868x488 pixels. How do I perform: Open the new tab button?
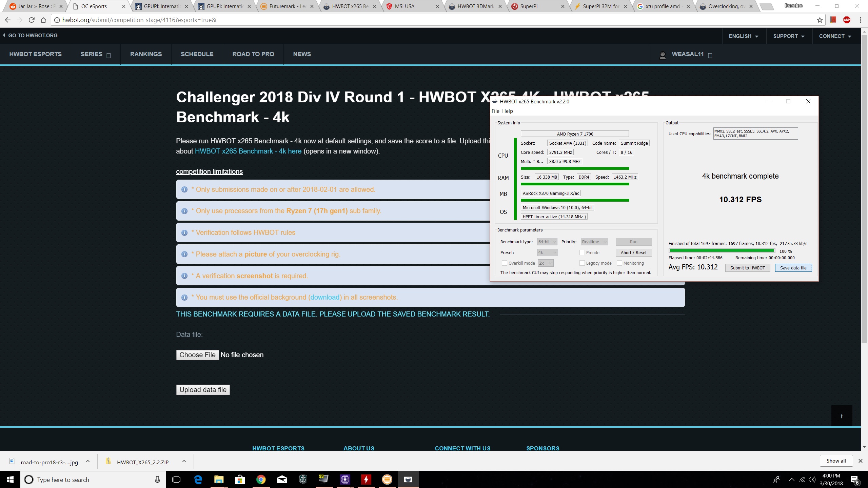[766, 6]
